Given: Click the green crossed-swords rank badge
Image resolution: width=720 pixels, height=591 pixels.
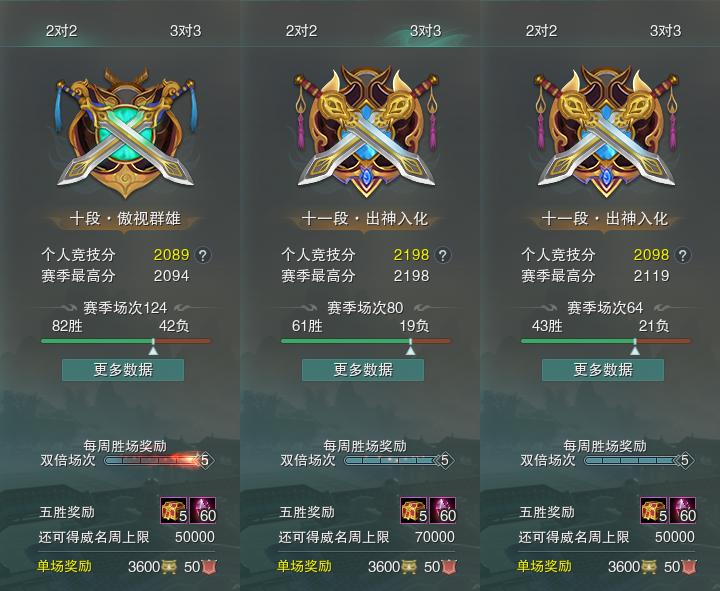Looking at the screenshot, I should click(x=125, y=132).
